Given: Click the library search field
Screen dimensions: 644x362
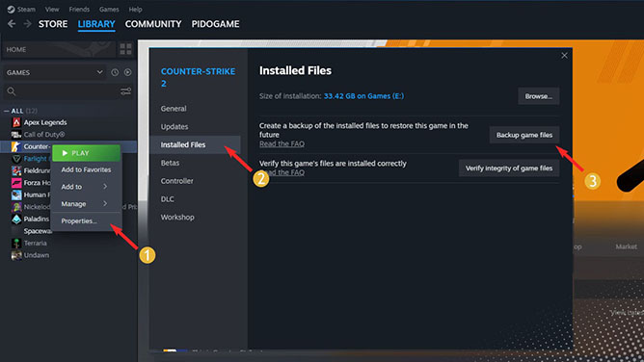Looking at the screenshot, I should click(x=62, y=91).
